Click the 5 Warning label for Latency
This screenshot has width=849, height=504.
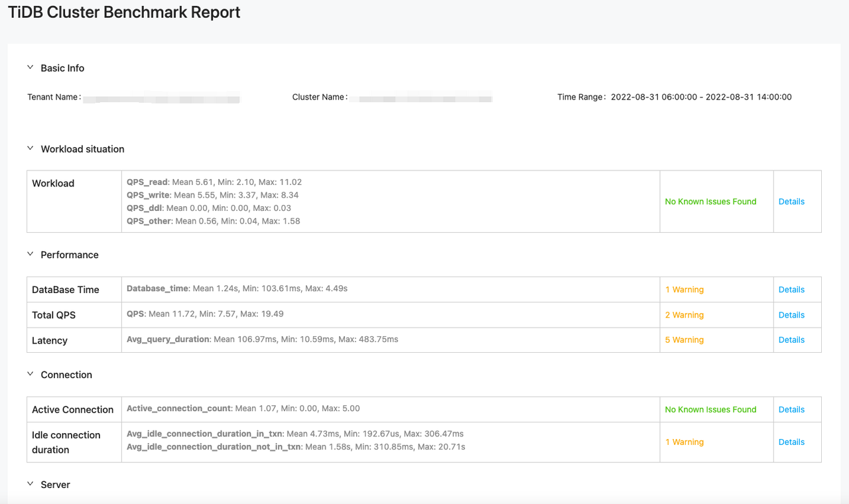684,340
